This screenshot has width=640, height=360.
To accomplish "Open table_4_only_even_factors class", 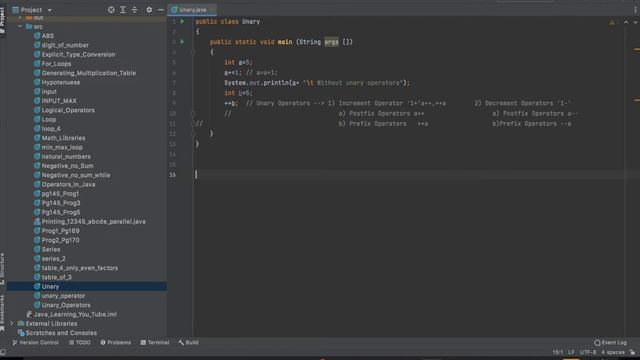I will point(79,268).
